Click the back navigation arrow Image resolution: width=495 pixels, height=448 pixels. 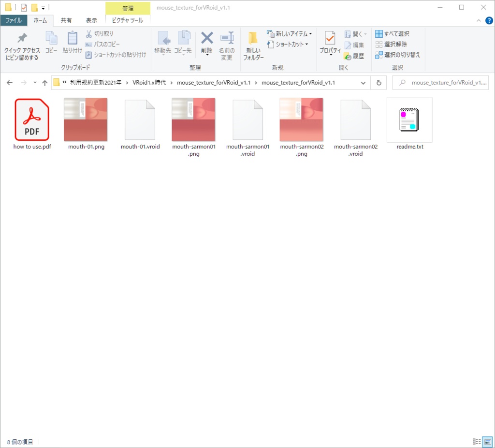pos(9,83)
